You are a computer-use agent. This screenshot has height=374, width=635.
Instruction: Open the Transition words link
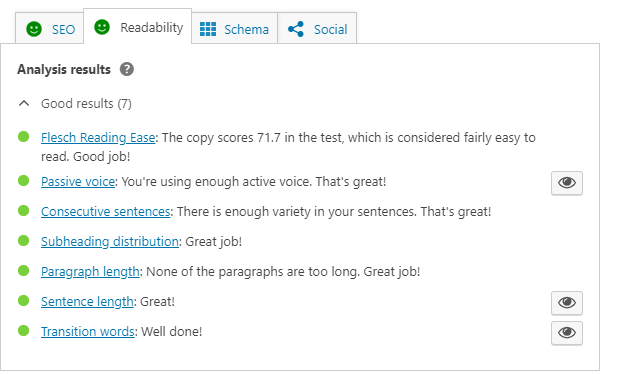(87, 332)
